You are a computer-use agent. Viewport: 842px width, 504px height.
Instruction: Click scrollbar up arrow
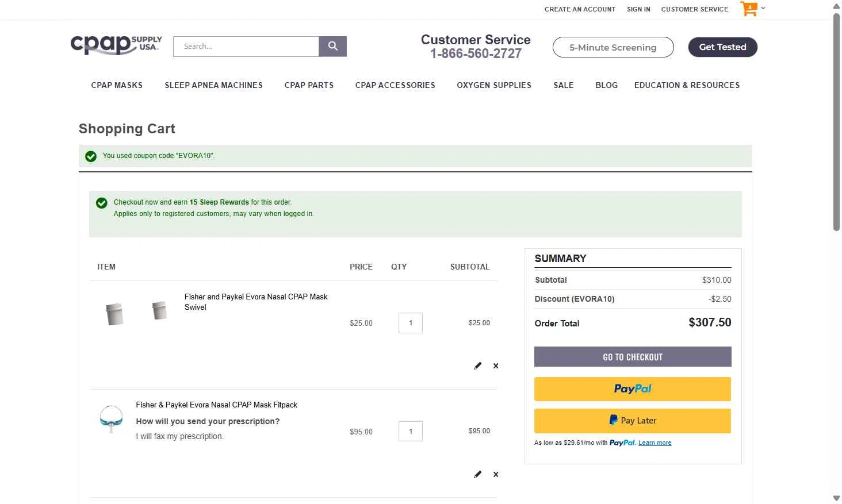(836, 6)
